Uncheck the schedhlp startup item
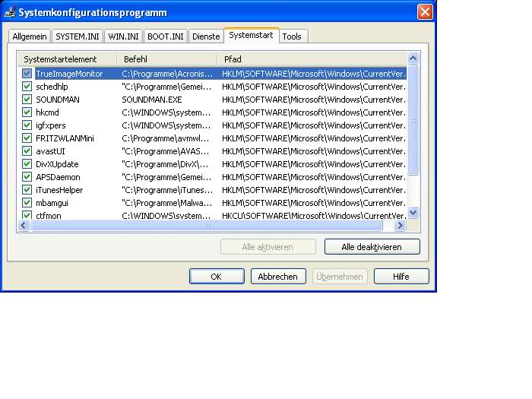The image size is (532, 399). tap(27, 87)
